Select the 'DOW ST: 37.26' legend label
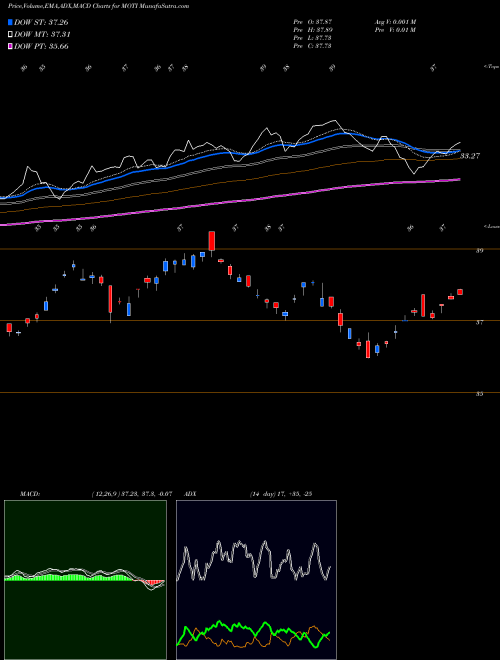 pos(41,22)
